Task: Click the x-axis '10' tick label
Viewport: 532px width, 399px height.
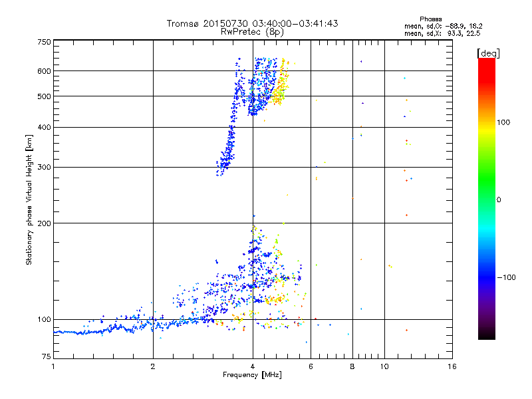Action: click(384, 366)
